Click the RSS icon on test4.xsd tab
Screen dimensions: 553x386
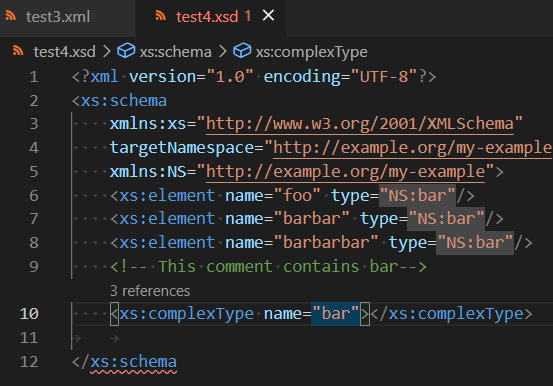coord(161,15)
